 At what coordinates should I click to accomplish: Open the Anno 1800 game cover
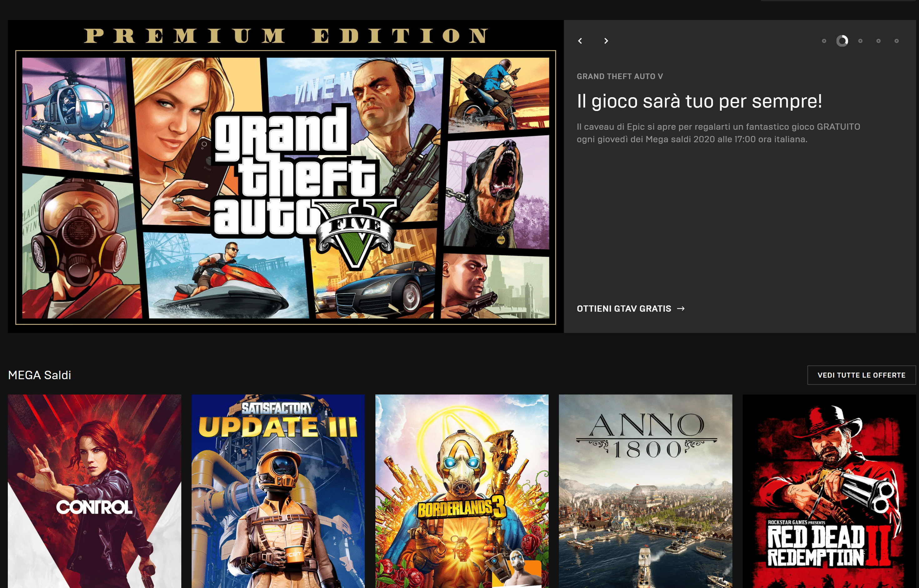(x=645, y=491)
